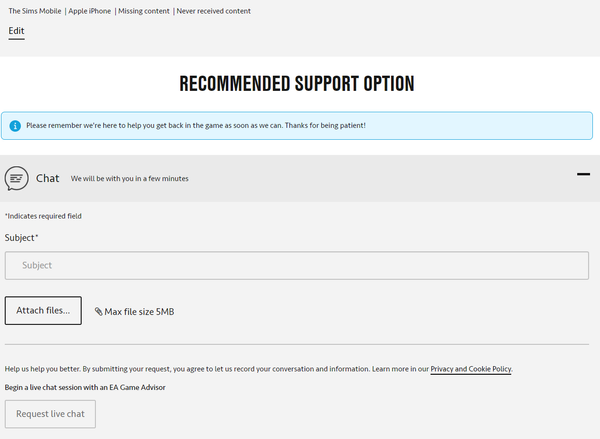Select the Missing content breadcrumb item
This screenshot has width=600, height=439.
click(x=143, y=11)
